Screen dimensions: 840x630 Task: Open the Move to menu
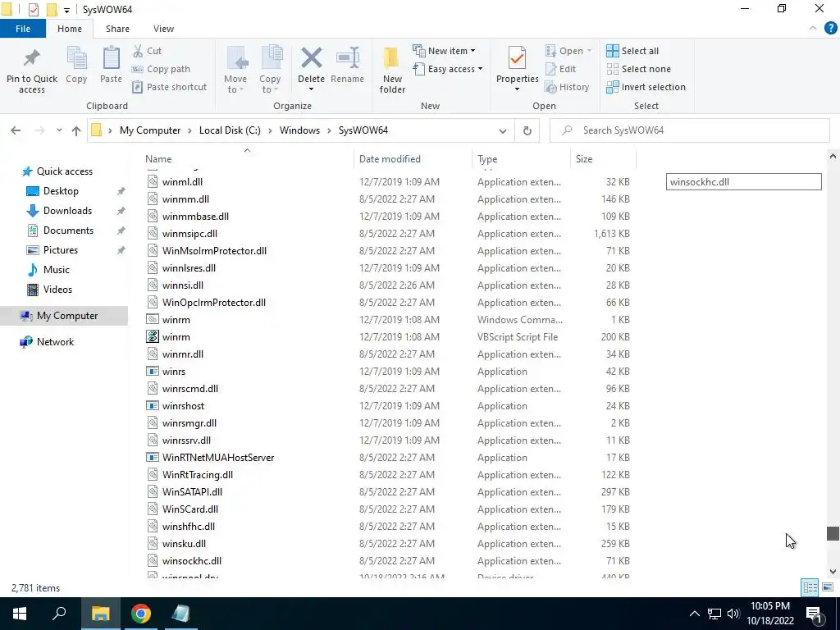235,71
